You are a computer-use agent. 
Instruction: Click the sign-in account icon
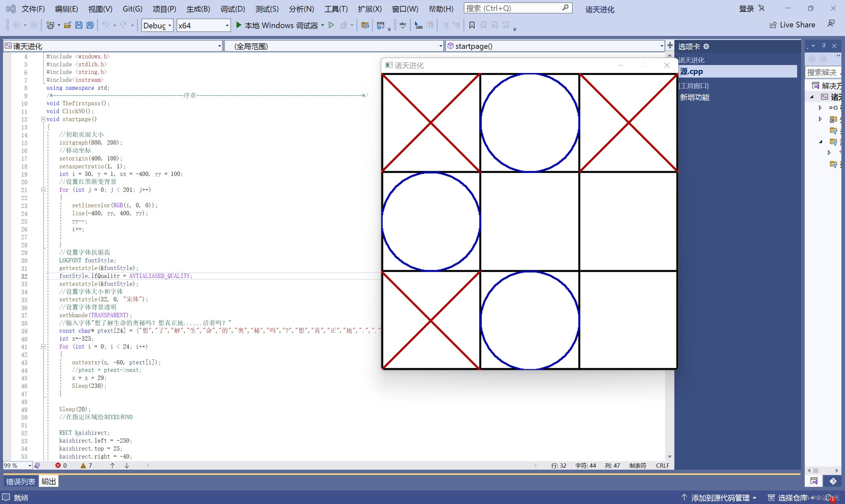pyautogui.click(x=761, y=8)
